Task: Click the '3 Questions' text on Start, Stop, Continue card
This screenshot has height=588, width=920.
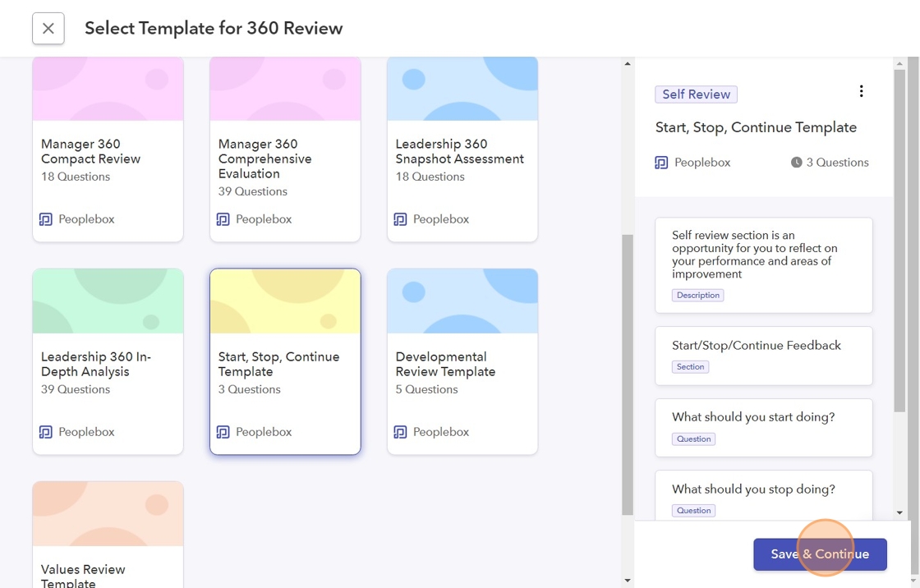Action: tap(250, 389)
